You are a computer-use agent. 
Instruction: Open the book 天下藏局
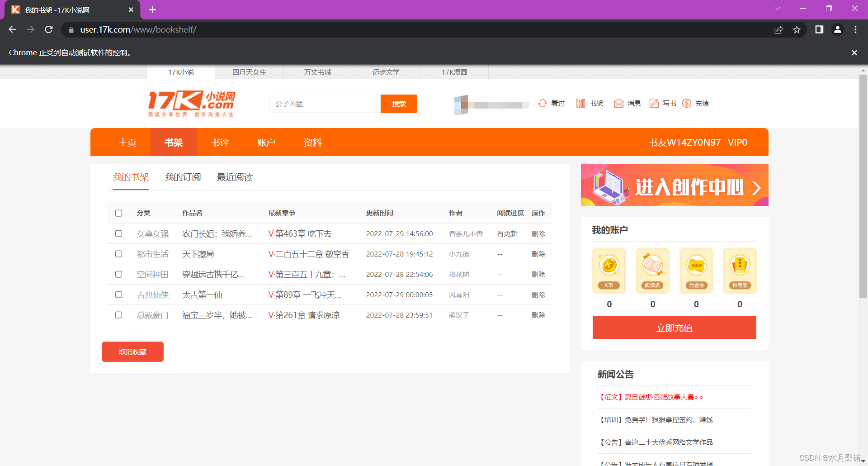coord(198,254)
